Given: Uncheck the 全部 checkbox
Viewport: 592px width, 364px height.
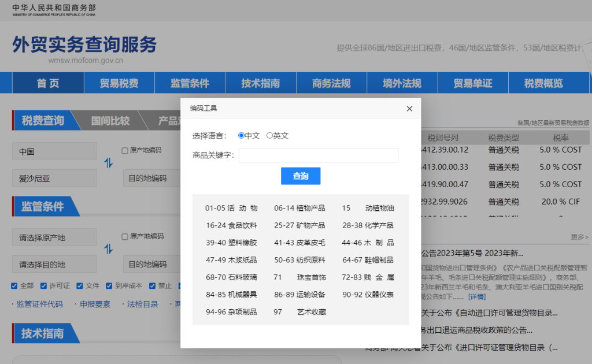Looking at the screenshot, I should 14,286.
